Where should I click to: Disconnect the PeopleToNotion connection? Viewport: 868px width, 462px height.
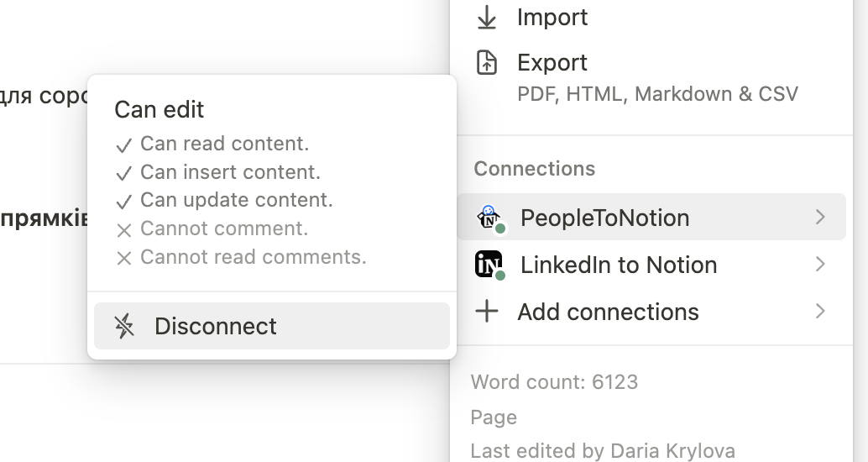(272, 326)
